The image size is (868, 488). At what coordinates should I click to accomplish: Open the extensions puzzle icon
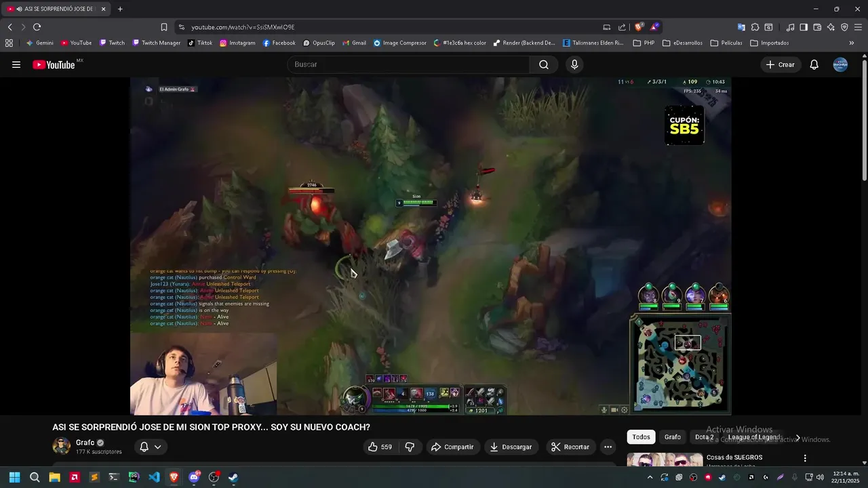755,27
